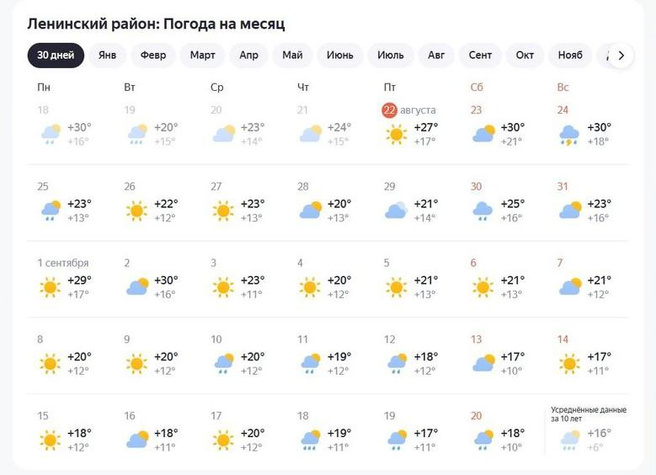Choose the Июль month tab
Screen dimensions: 656x475
[x=391, y=55]
